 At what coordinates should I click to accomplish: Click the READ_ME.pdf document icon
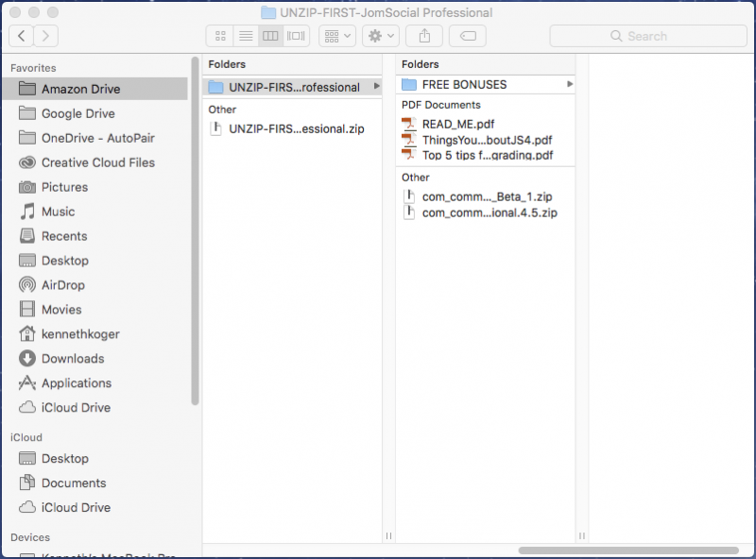(409, 125)
